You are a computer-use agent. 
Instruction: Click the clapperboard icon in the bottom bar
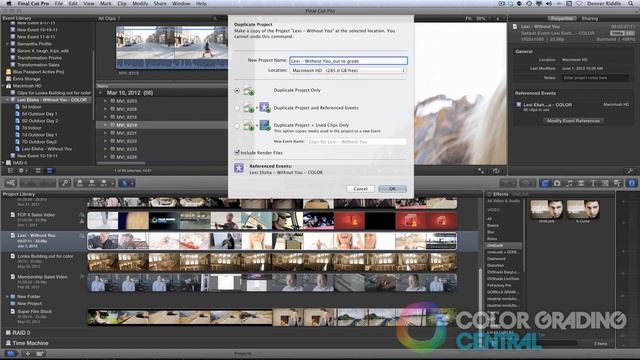pyautogui.click(x=40, y=353)
